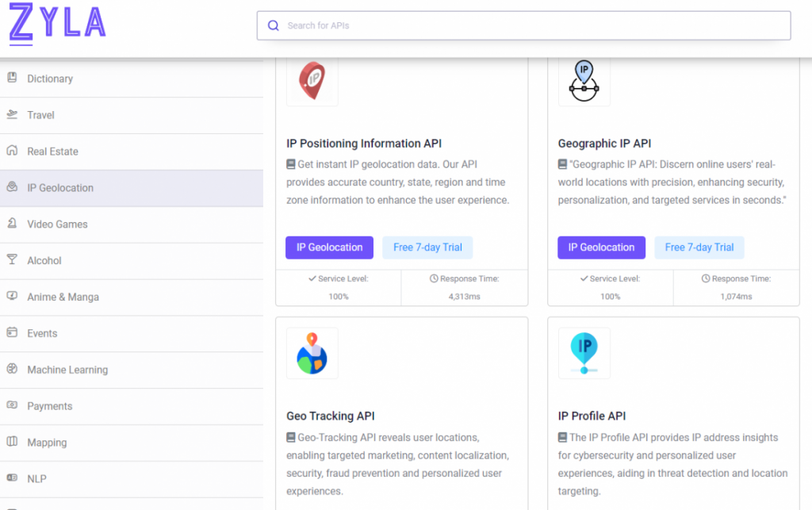Screen dimensions: 812x510
Task: Click the search magnifier icon
Action: pos(274,25)
